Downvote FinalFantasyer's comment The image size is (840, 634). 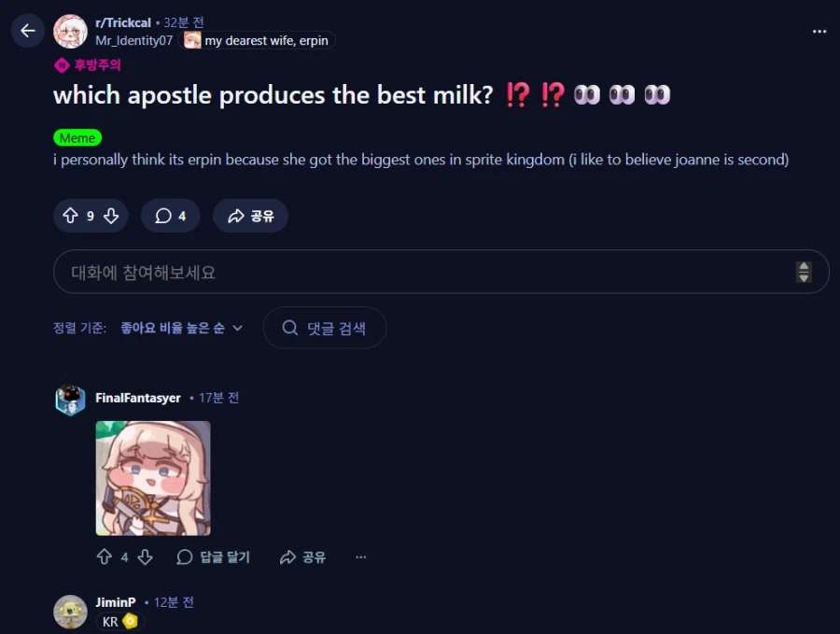146,557
